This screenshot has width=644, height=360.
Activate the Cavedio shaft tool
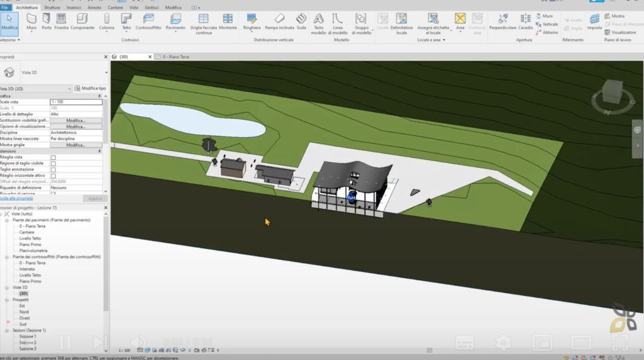click(525, 21)
